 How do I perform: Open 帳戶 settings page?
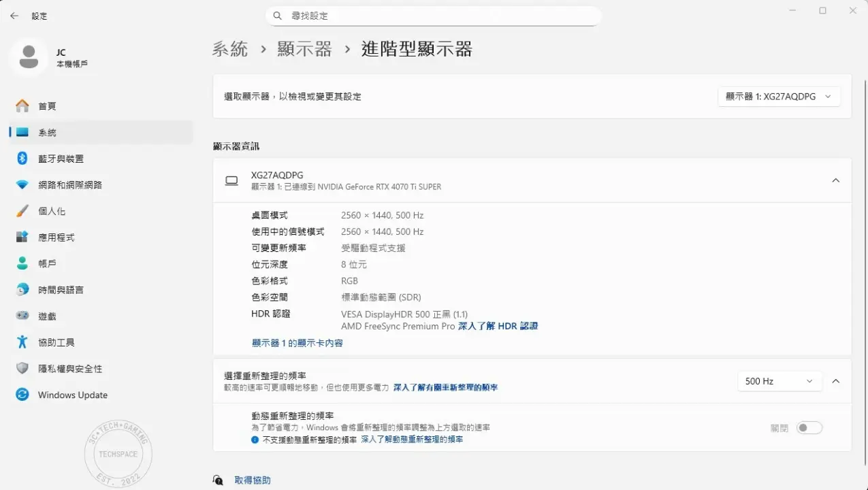pos(101,263)
